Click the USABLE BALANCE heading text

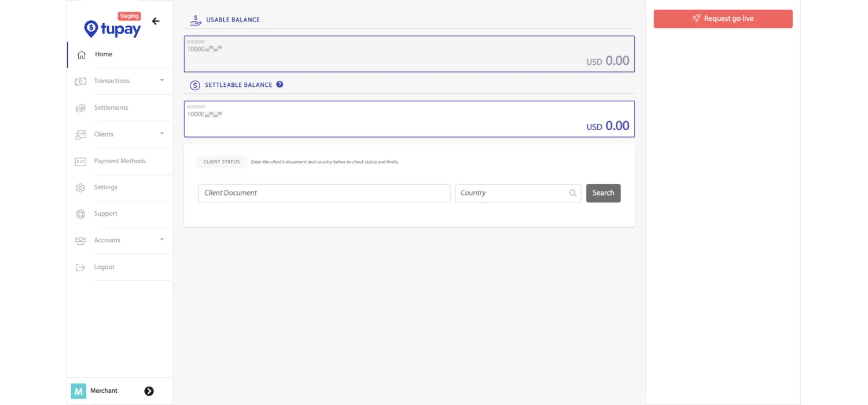[233, 20]
